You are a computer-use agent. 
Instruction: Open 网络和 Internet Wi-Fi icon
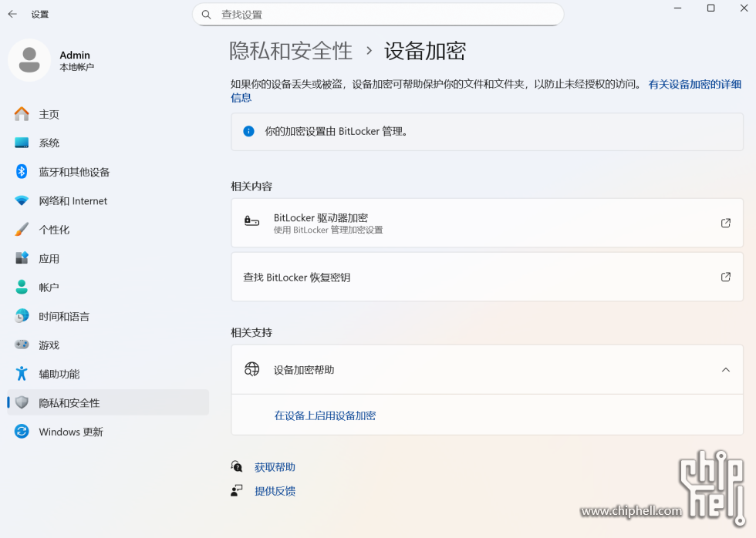pyautogui.click(x=22, y=201)
